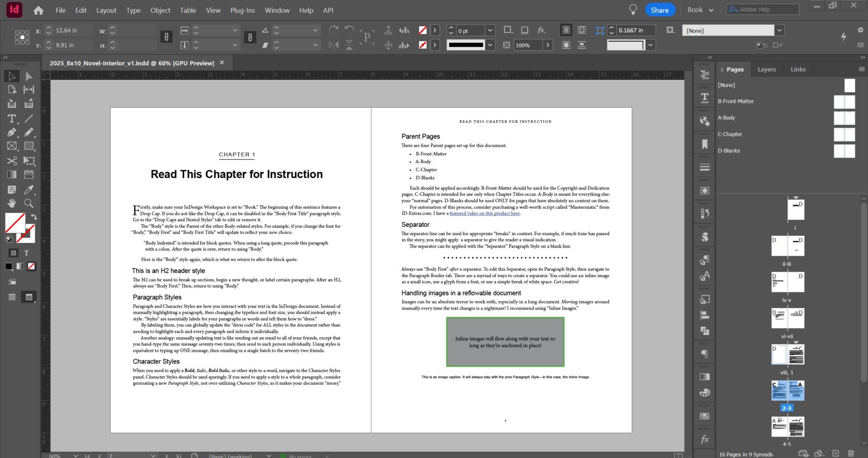Click the Fill color swatch
The width and height of the screenshot is (868, 458).
click(x=14, y=223)
